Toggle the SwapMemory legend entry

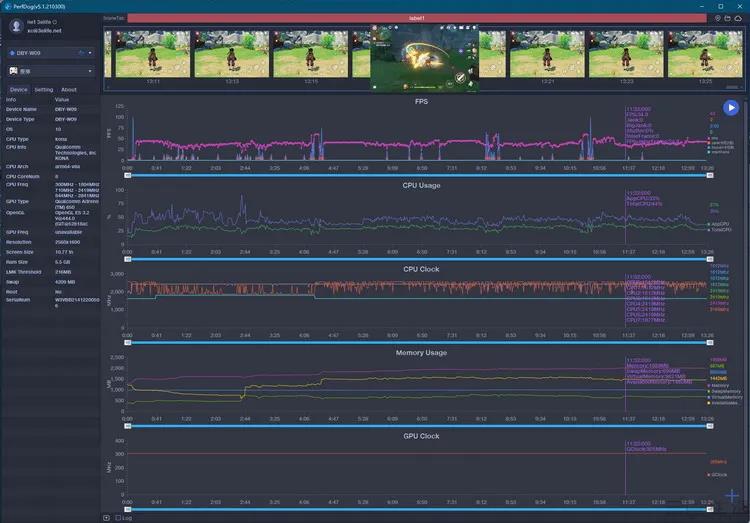coord(724,392)
